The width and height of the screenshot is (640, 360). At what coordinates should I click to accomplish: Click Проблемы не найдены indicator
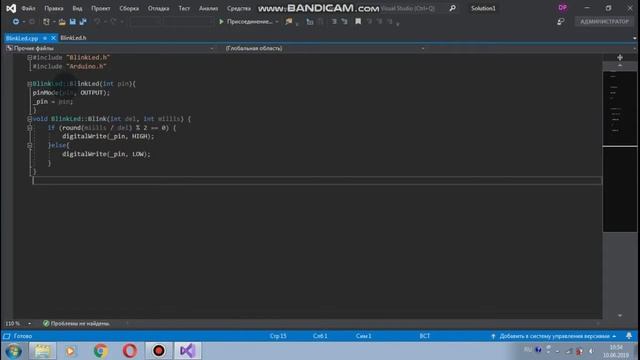(76, 323)
